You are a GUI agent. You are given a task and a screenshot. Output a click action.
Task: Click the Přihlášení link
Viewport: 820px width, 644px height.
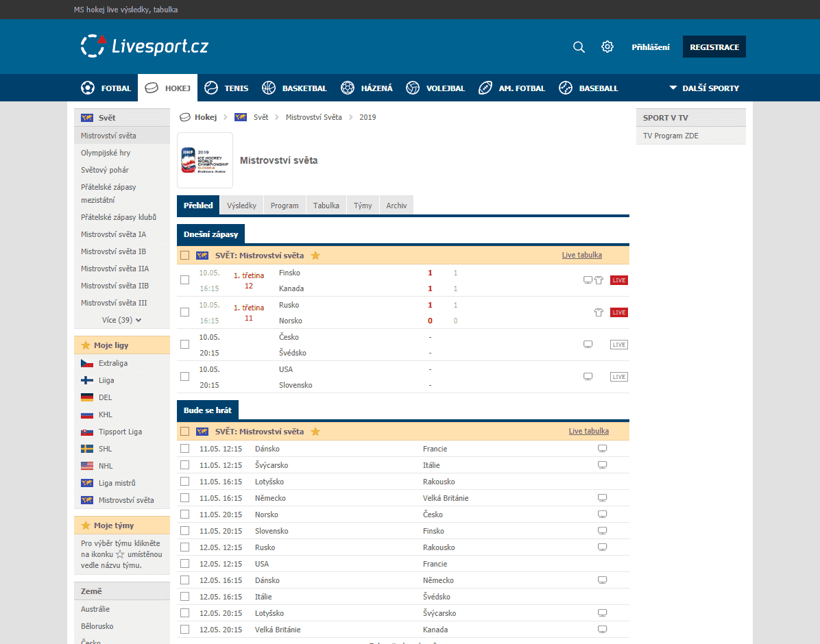tap(651, 47)
